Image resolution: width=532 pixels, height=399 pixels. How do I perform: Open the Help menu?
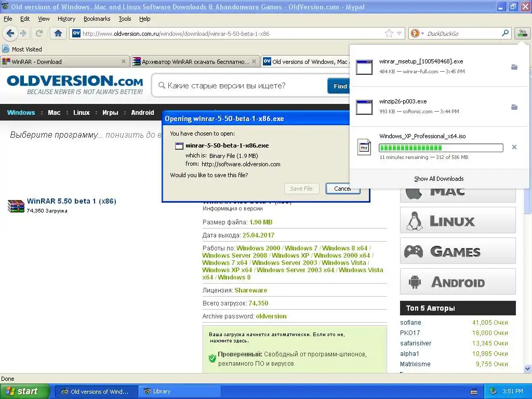144,19
